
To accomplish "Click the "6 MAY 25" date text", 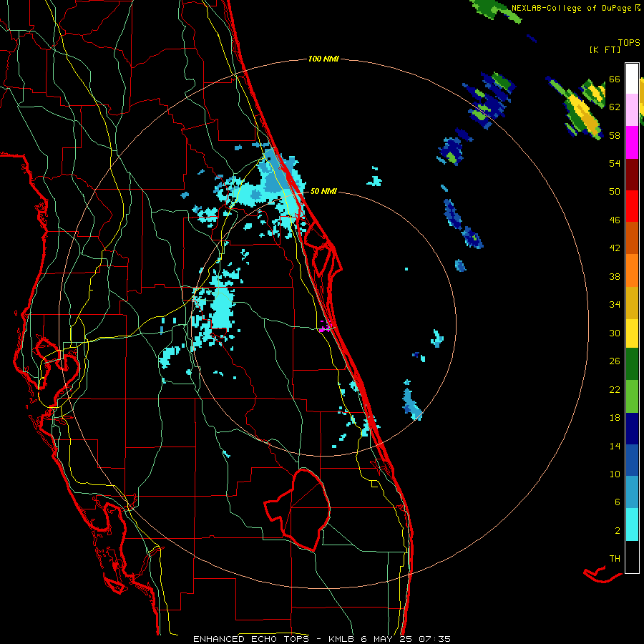I will (x=386, y=639).
